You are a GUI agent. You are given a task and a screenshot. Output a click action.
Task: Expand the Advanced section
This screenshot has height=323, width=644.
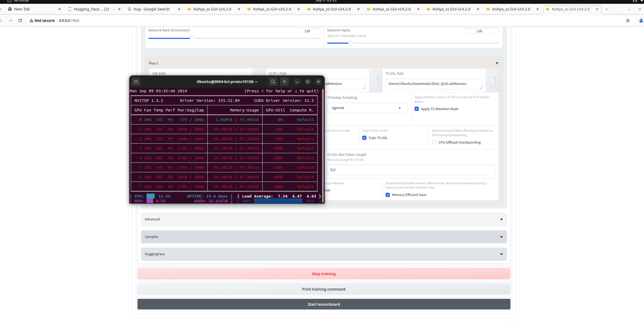point(323,219)
